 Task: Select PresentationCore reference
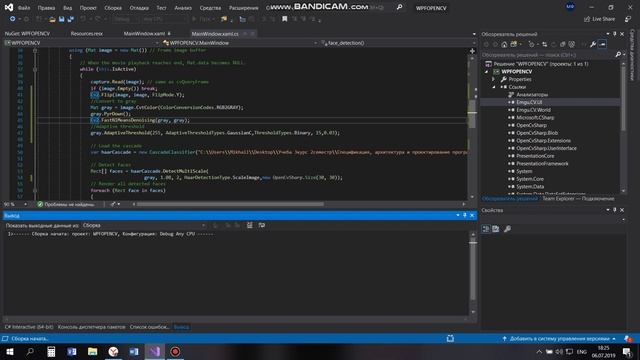(535, 156)
